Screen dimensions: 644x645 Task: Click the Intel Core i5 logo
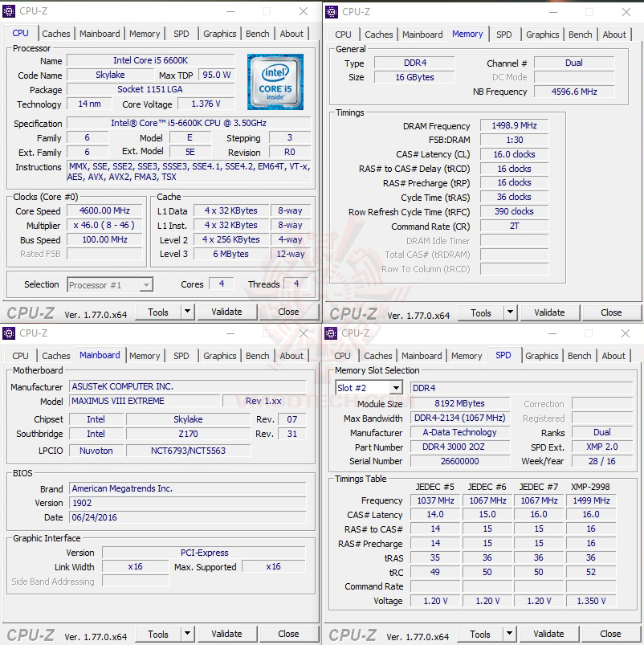275,82
